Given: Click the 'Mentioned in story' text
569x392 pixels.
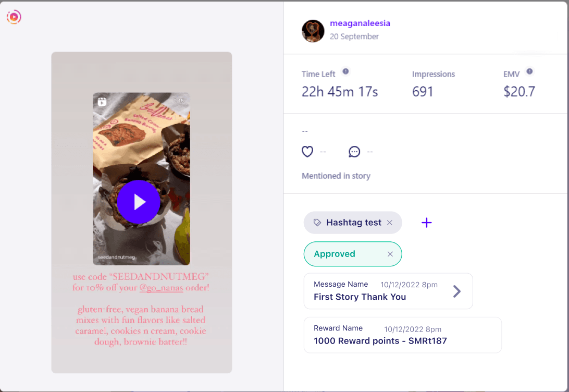Looking at the screenshot, I should 336,176.
